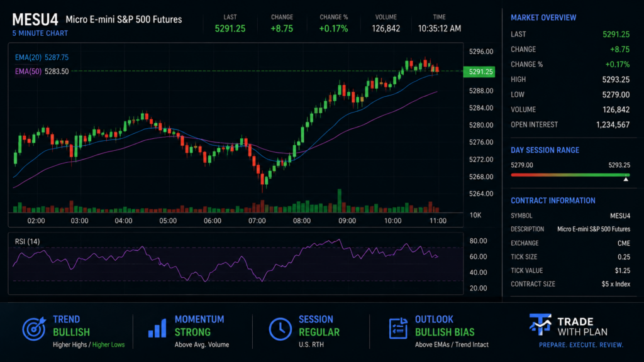Click the Above EMAs / Trend Intact text
This screenshot has width=644, height=362.
coord(452,345)
